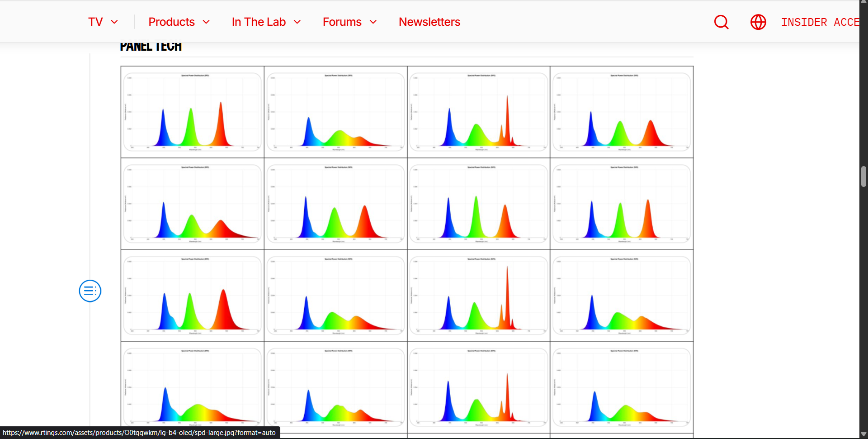Click the INSIDER ACCESS link
868x439 pixels.
coord(819,22)
